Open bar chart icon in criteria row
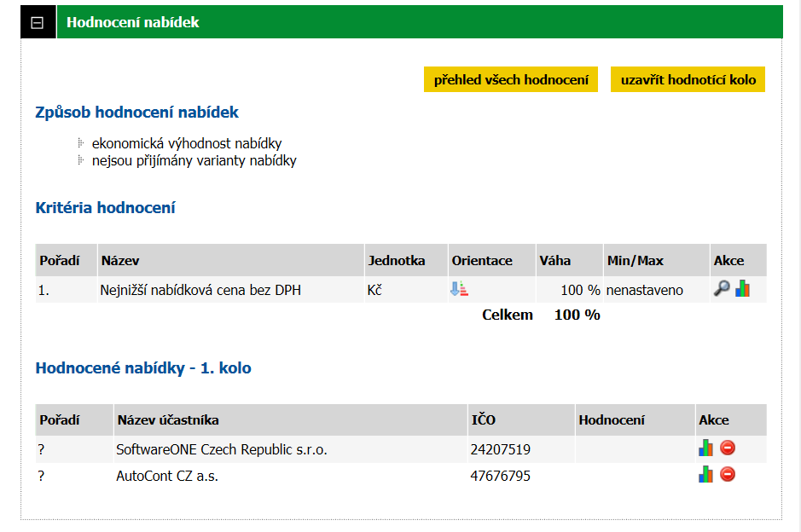This screenshot has width=801, height=532. coord(743,289)
